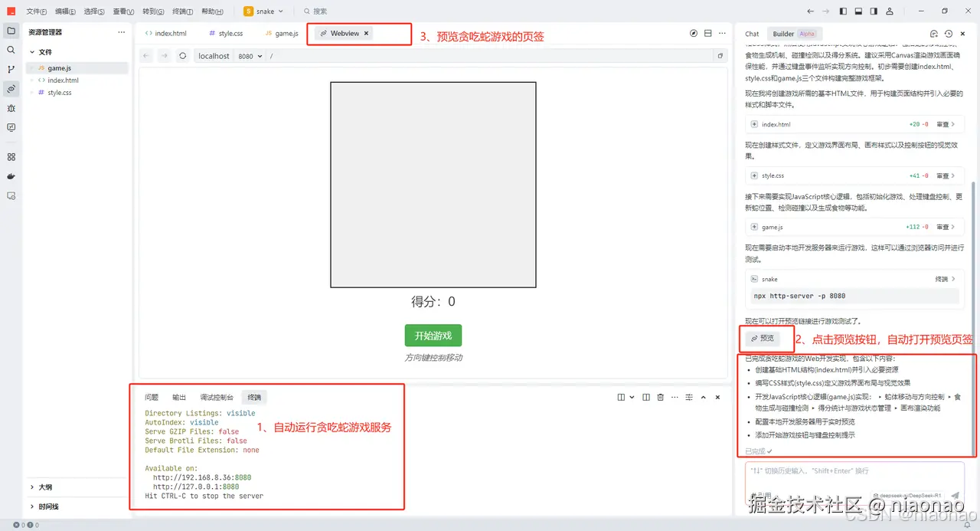Split the terminal panel

coord(647,397)
